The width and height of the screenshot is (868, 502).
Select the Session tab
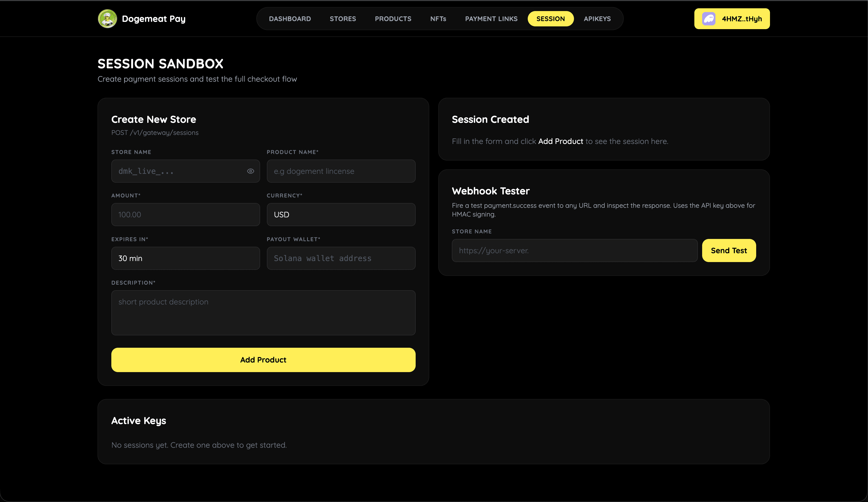(550, 19)
